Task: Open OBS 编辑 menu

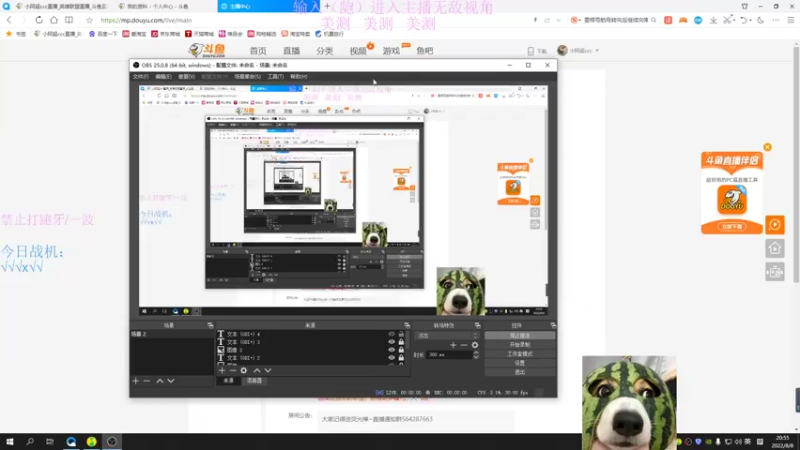Action: point(163,77)
